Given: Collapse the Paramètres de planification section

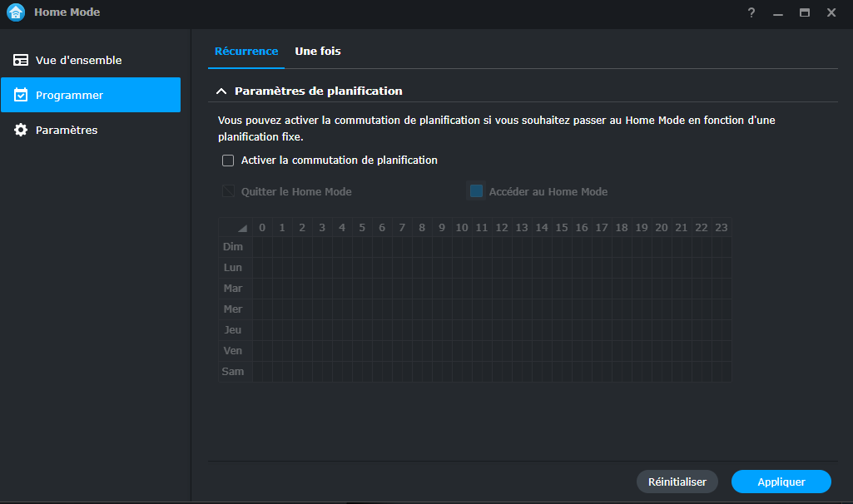Looking at the screenshot, I should coord(221,91).
